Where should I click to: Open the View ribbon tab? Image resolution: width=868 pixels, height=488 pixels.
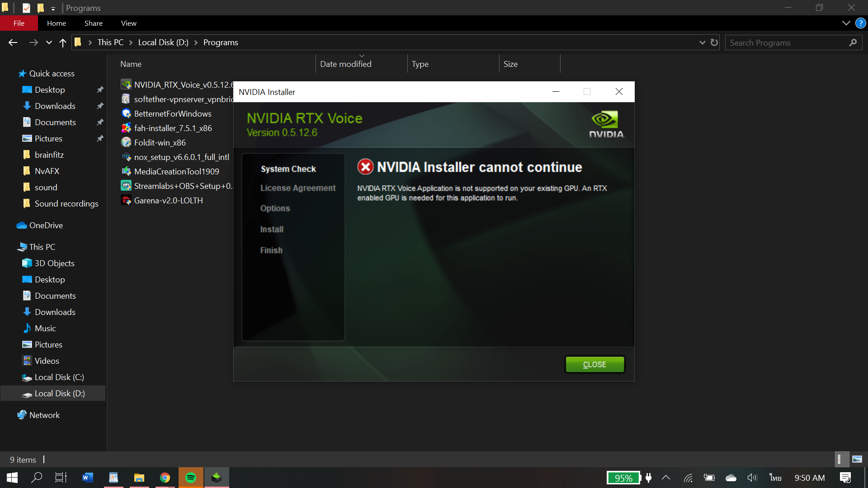point(128,23)
